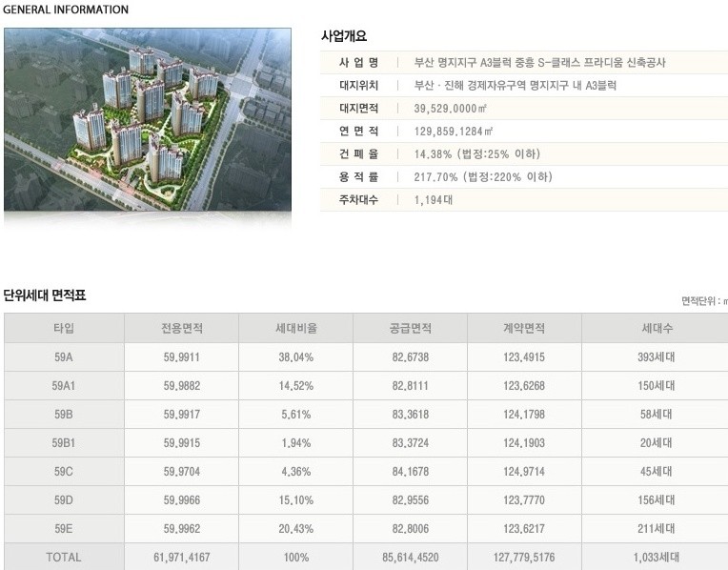
Task: Select household count 150세대
Action: tap(656, 386)
